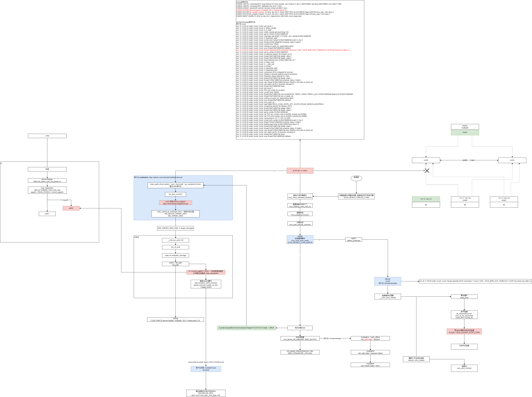
Task: Click the "172.17.136.132 node2" box
Action: [x=465, y=199]
